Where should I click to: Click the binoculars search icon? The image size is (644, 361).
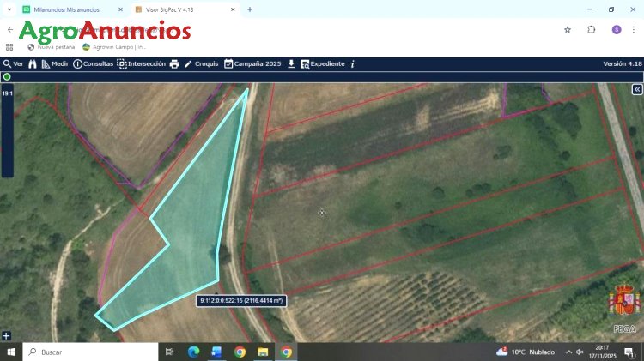click(33, 64)
